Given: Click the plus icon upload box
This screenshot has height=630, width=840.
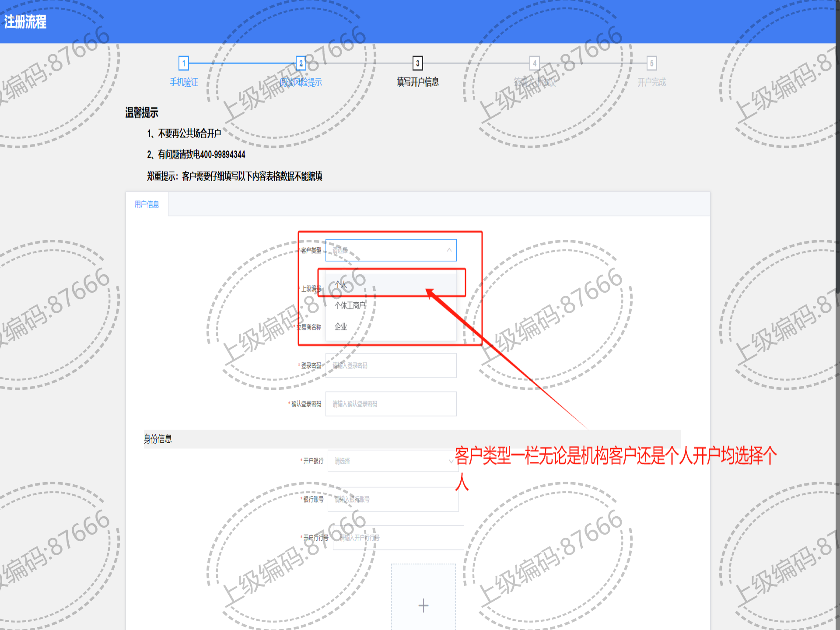Looking at the screenshot, I should click(423, 605).
